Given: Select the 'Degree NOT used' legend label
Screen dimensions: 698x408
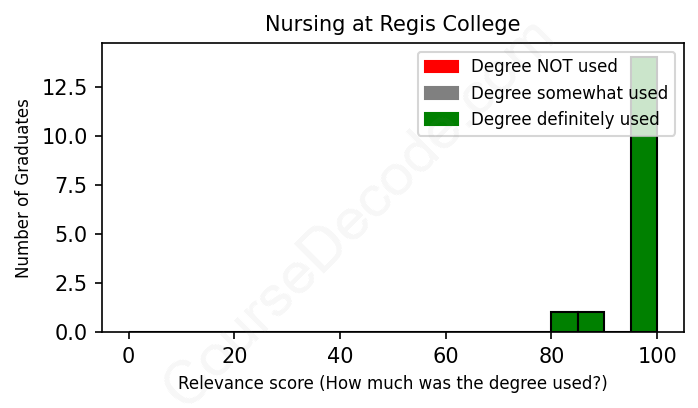Looking at the screenshot, I should [544, 67].
